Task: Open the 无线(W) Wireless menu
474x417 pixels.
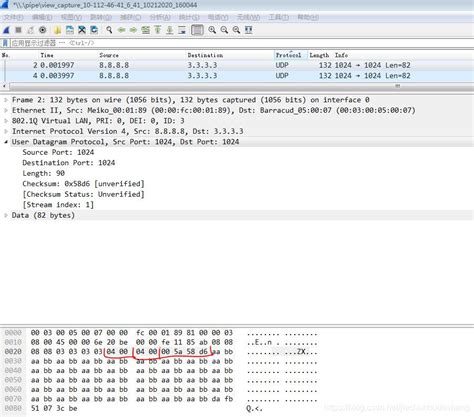Action: (x=248, y=17)
